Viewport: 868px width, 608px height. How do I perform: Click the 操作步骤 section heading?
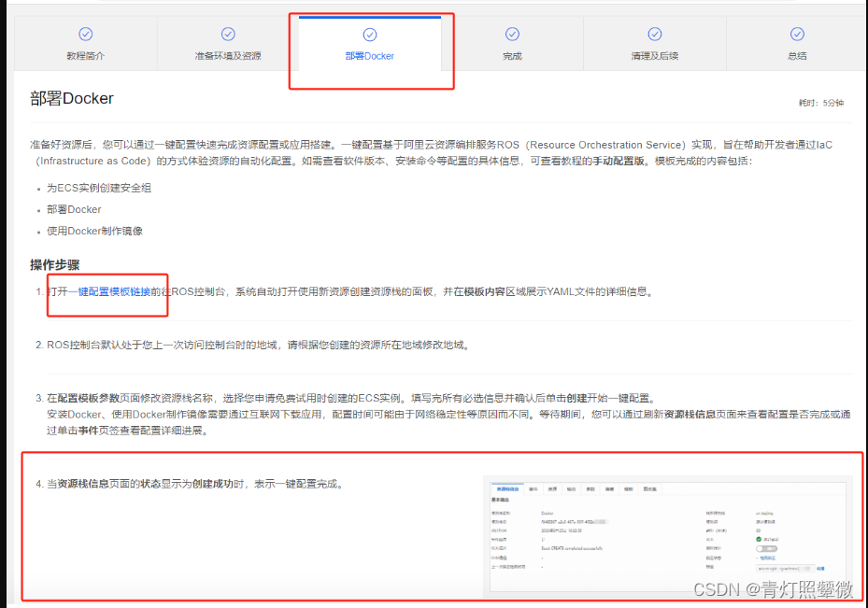pyautogui.click(x=55, y=265)
